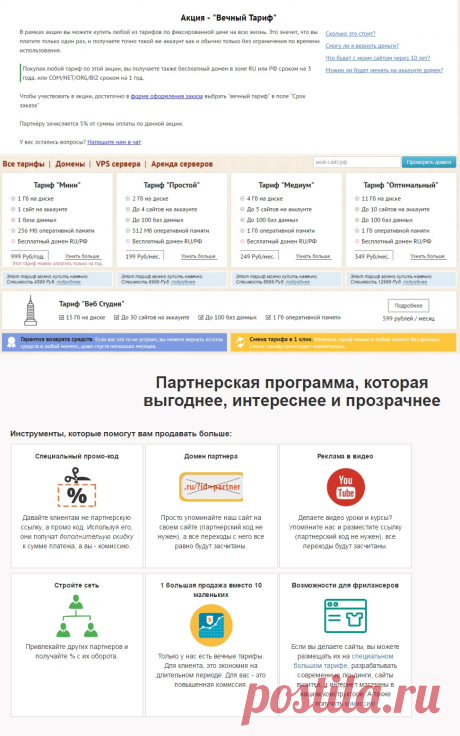Viewport: 460px width, 736px height.
Task: Click "4 Гб на диске" in Медиум tariff
Action: (265, 199)
